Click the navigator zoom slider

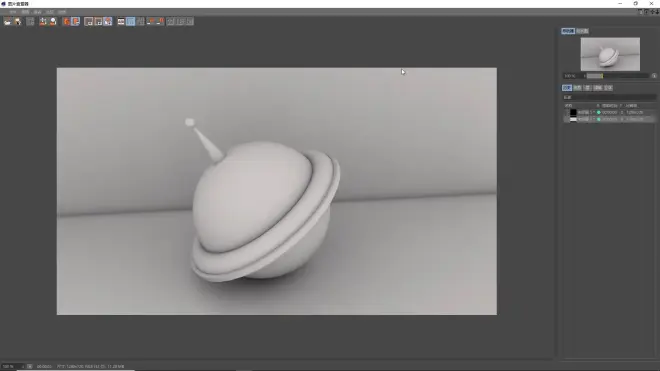click(x=617, y=76)
